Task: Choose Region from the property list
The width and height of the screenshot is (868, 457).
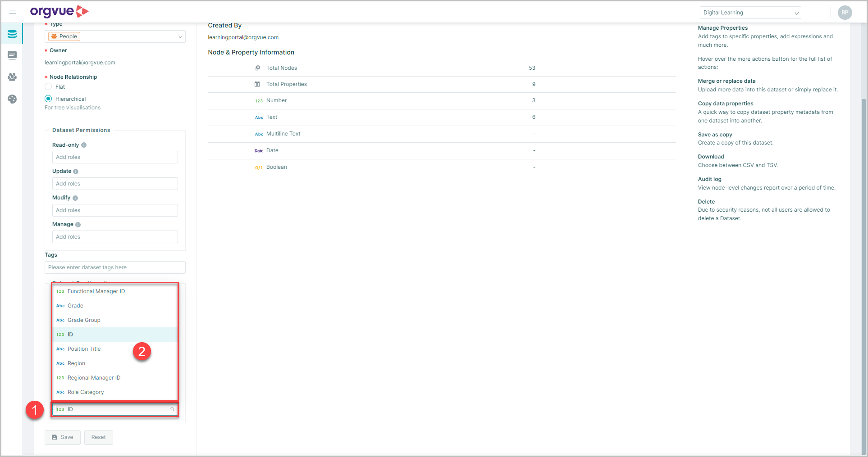Action: (115, 363)
